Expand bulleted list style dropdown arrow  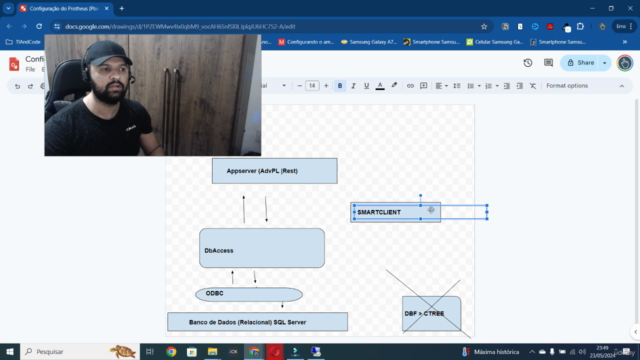pyautogui.click(x=479, y=86)
